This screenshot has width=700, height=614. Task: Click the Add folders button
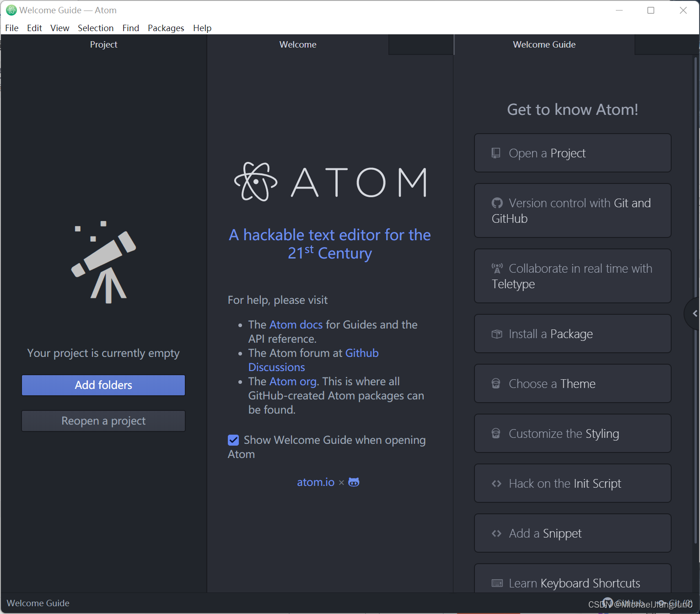[103, 385]
